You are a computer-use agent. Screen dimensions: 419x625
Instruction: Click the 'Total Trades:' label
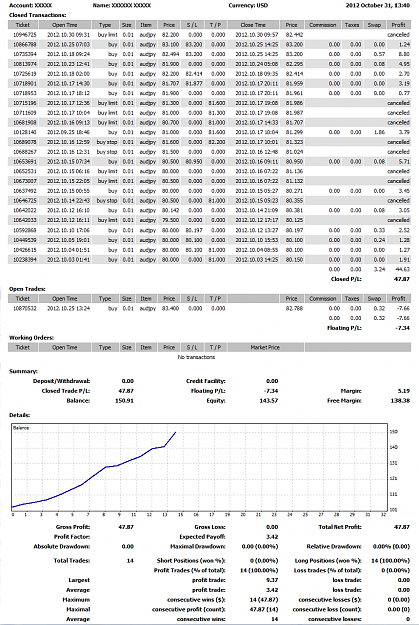click(x=72, y=561)
